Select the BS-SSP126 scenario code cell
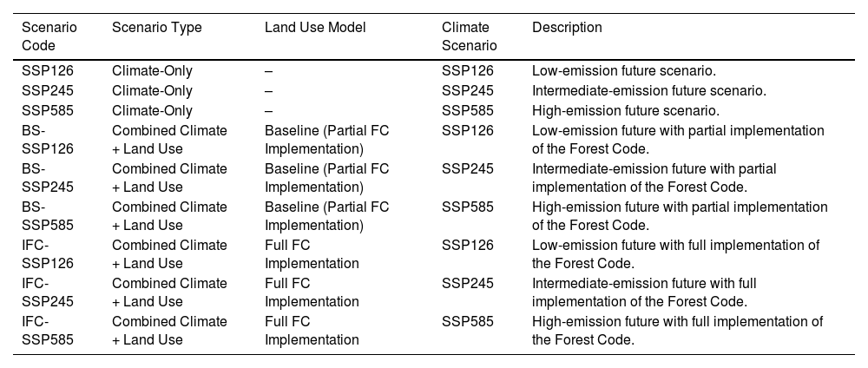Viewport: 868px width, 368px height. point(48,139)
